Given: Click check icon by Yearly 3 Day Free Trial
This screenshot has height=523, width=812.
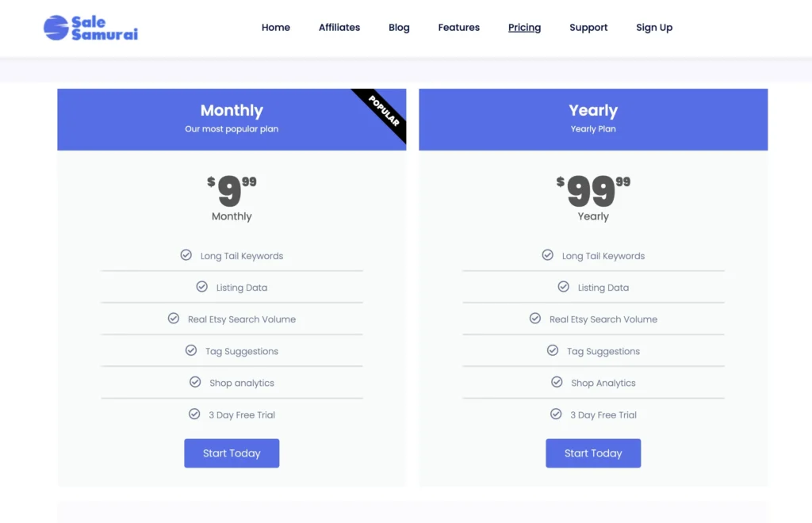Looking at the screenshot, I should coord(556,414).
